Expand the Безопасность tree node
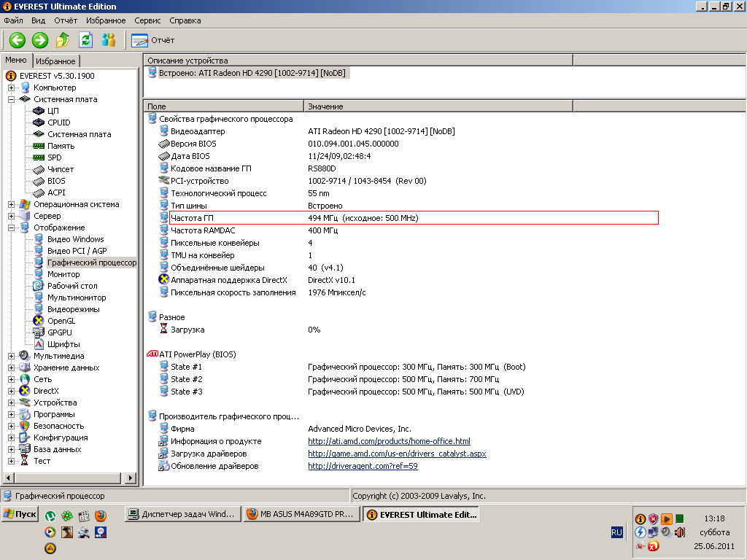Image resolution: width=747 pixels, height=560 pixels. coord(11,426)
